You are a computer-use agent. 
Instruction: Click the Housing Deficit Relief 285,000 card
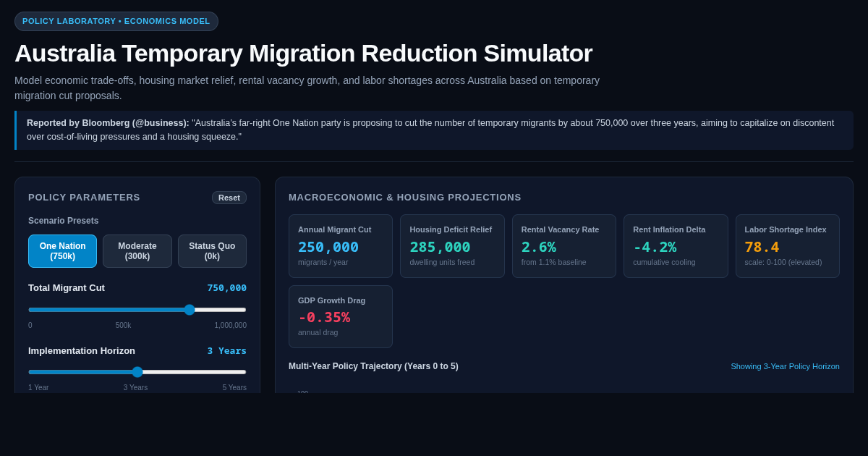click(452, 246)
